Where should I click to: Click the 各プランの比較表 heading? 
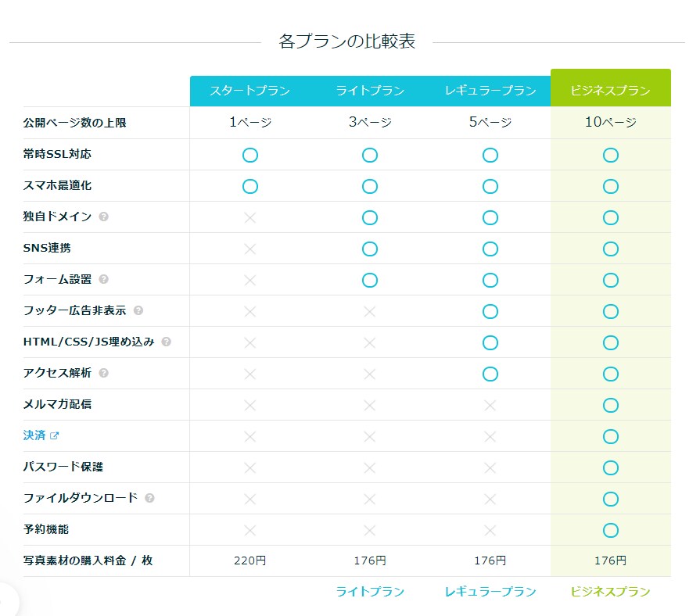point(347,41)
